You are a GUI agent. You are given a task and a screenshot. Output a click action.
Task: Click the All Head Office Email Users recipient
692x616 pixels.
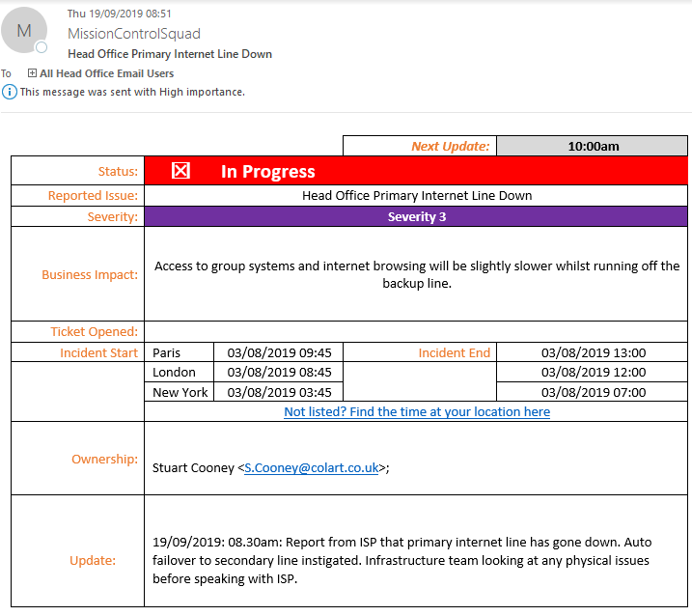(x=106, y=73)
